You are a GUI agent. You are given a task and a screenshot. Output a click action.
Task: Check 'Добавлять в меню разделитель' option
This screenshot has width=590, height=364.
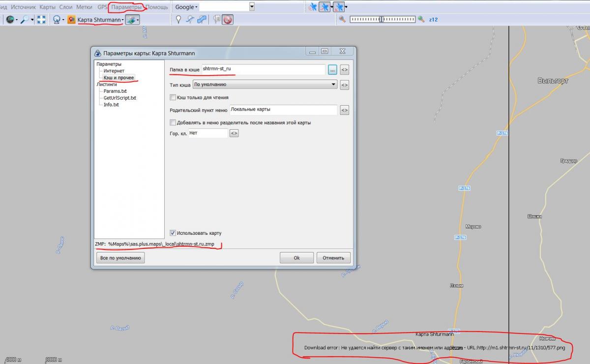[173, 122]
